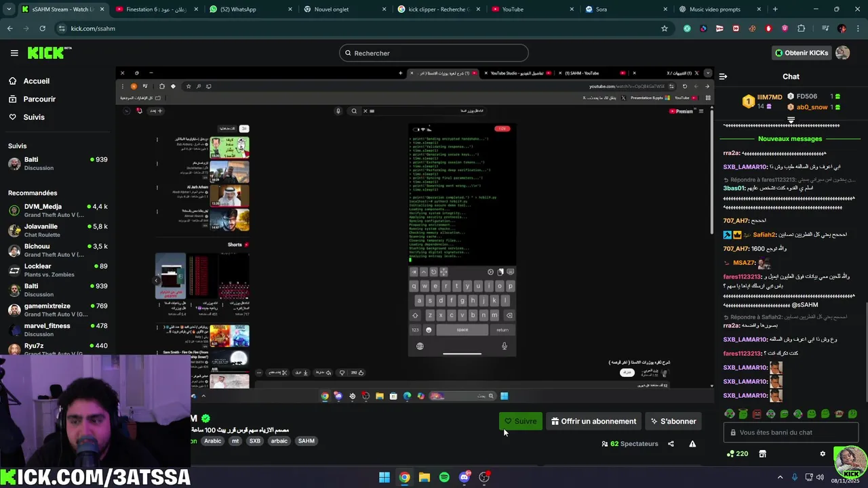Click the red hand extension icon
Image resolution: width=868 pixels, height=488 pixels.
[x=769, y=28]
